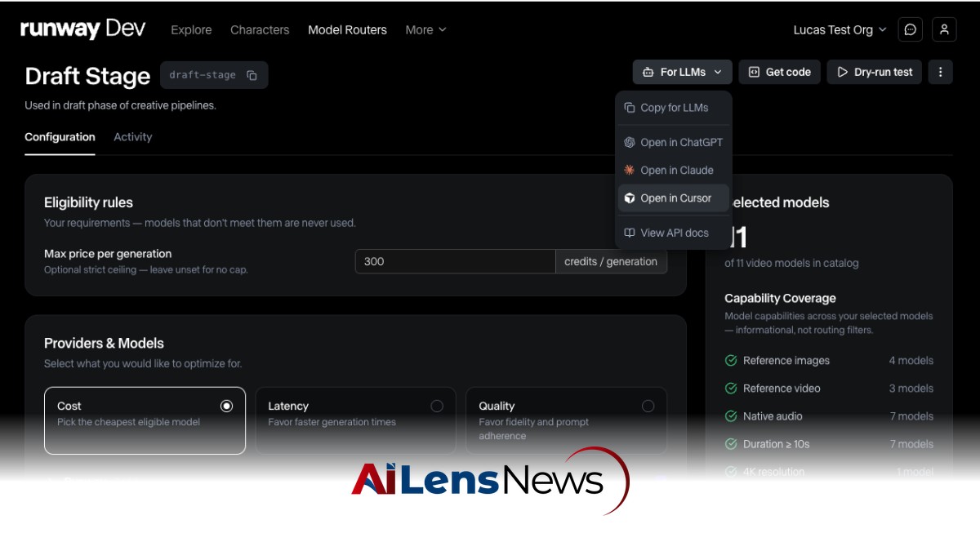
Task: Click 'Favor faster generation times' text
Action: pyautogui.click(x=332, y=422)
